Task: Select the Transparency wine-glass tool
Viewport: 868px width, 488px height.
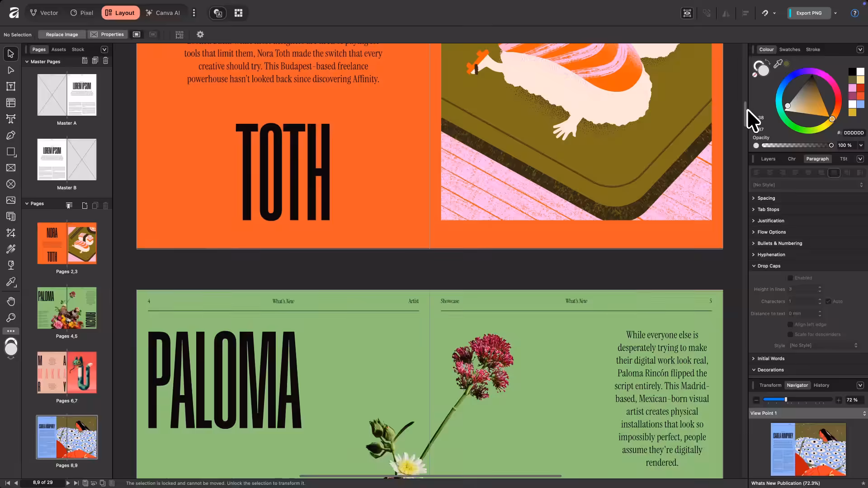Action: [11, 265]
